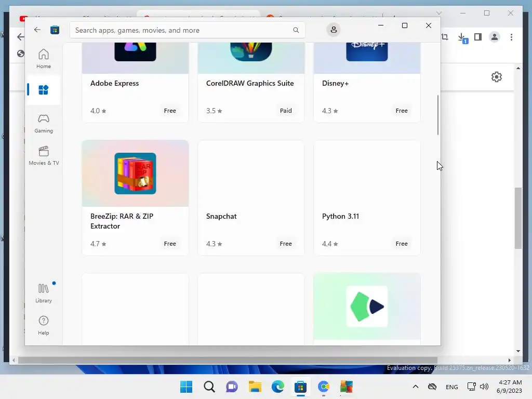532x399 pixels.
Task: Open browser three-dot menu
Action: click(x=511, y=37)
